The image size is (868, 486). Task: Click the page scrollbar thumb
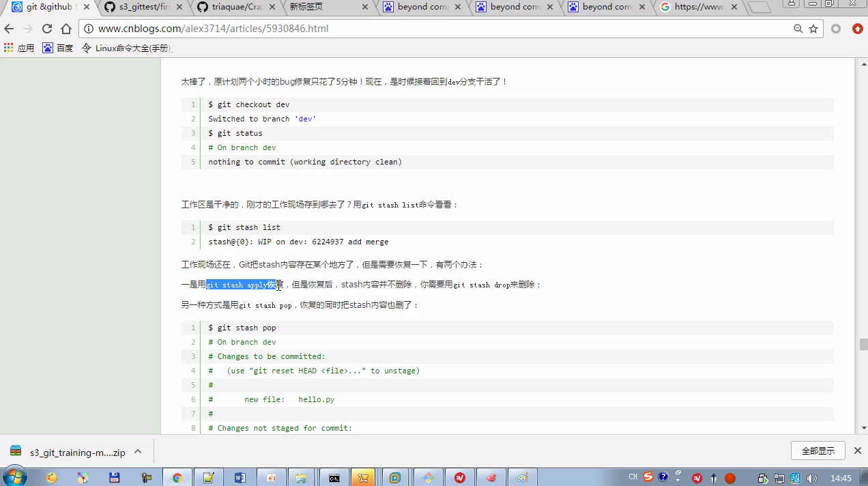point(863,343)
